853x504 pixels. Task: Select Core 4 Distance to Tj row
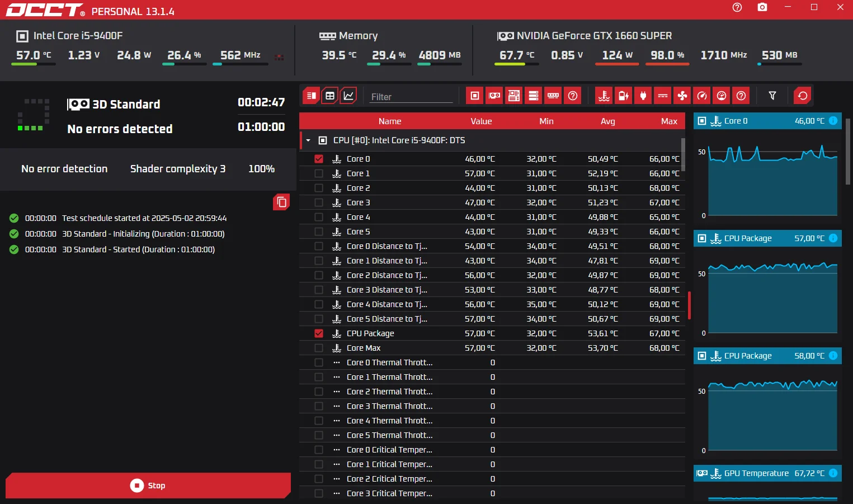(492, 304)
